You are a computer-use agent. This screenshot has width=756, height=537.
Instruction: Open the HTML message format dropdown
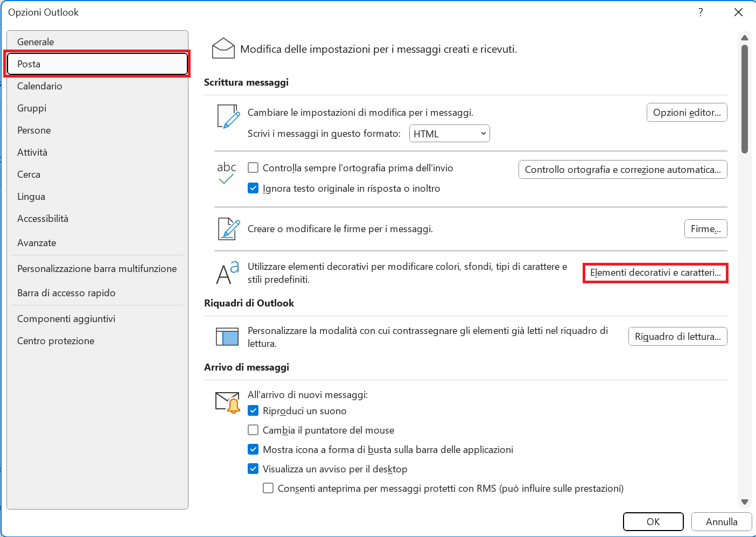[450, 134]
